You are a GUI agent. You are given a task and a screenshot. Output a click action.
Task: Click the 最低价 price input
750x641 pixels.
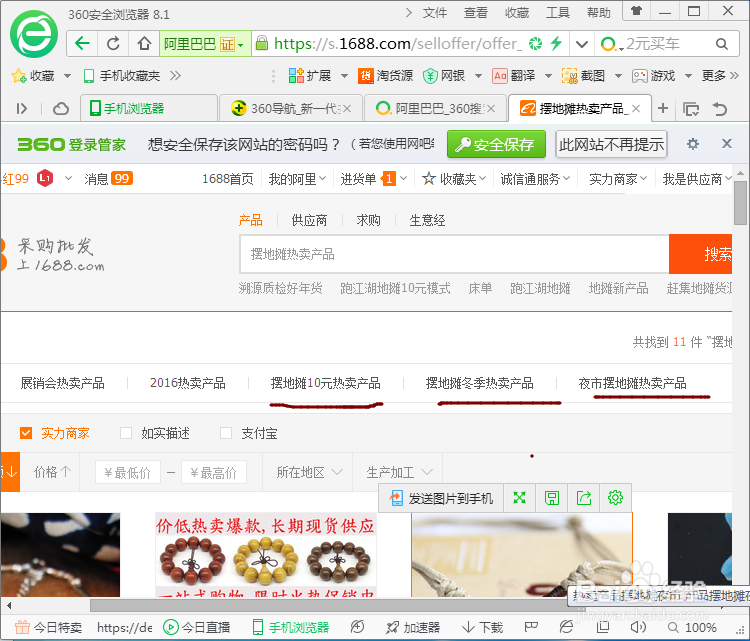[128, 473]
